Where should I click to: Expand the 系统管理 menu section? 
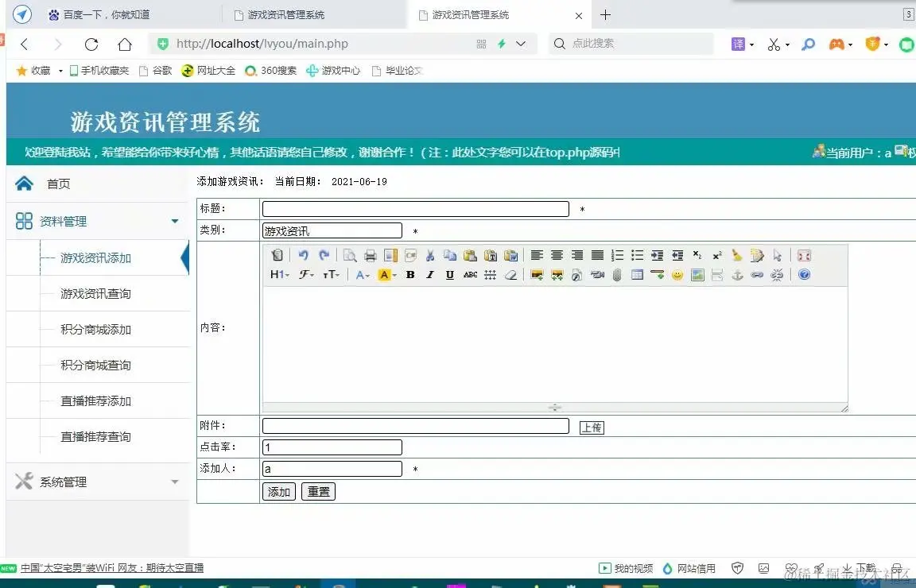click(x=175, y=482)
